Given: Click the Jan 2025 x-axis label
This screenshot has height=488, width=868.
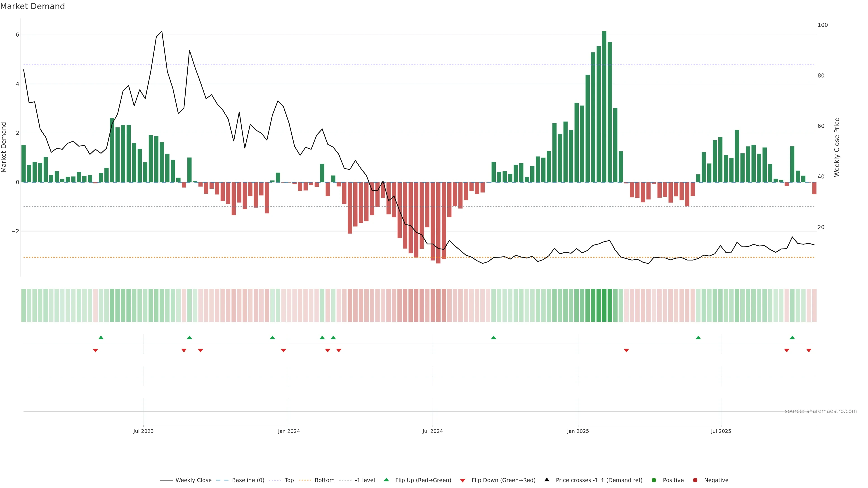Looking at the screenshot, I should (578, 431).
